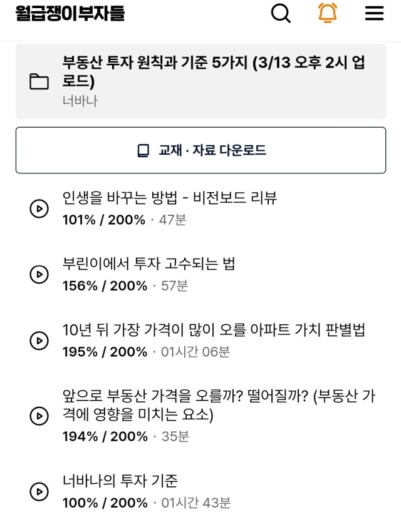This screenshot has width=401, height=532.
Task: Click the 월급쟁이부자들 logo
Action: click(x=70, y=14)
